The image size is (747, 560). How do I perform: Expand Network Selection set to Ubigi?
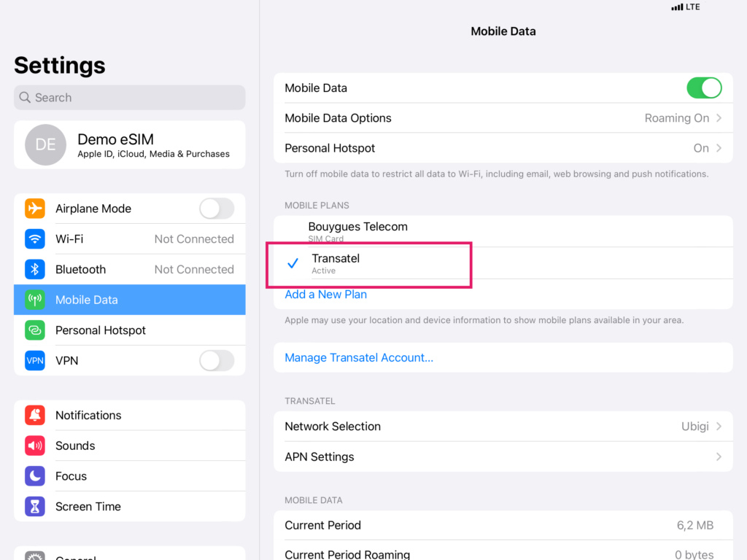pos(503,427)
